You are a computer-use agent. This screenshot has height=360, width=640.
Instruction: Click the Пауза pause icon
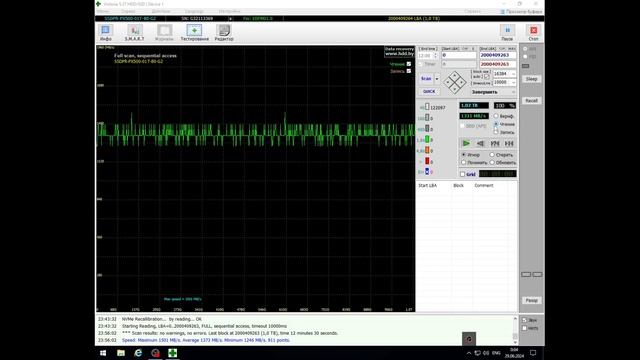pos(507,32)
